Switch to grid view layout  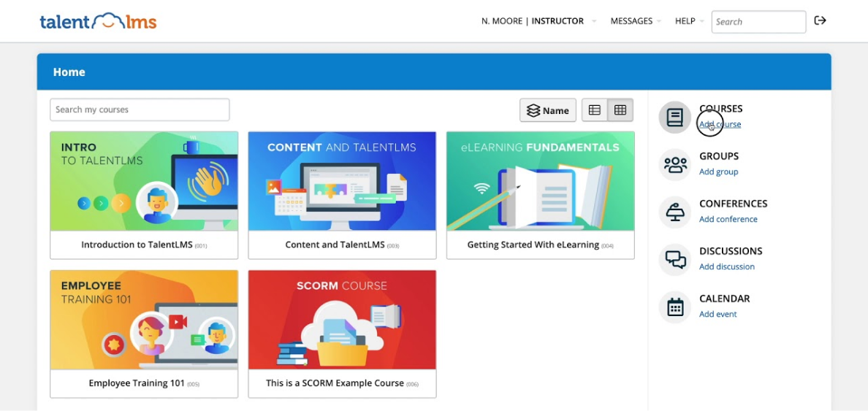point(620,110)
